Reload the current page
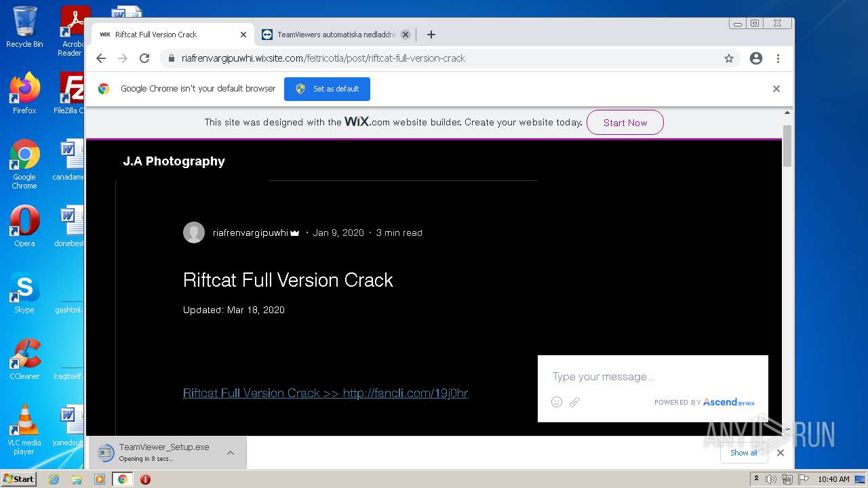The height and width of the screenshot is (488, 868). 144,58
